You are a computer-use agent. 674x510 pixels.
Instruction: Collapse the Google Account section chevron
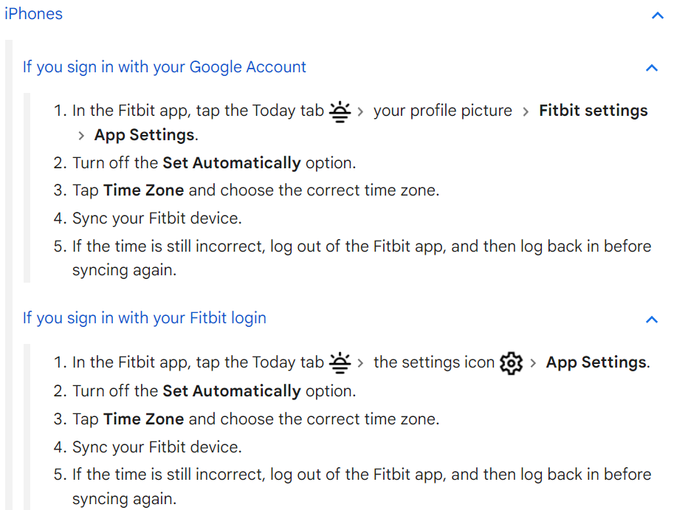pyautogui.click(x=652, y=68)
